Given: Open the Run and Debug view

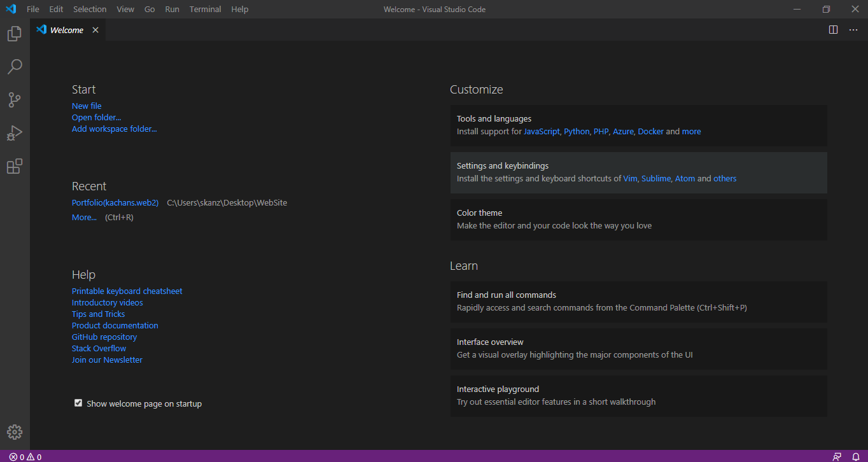Looking at the screenshot, I should tap(15, 133).
